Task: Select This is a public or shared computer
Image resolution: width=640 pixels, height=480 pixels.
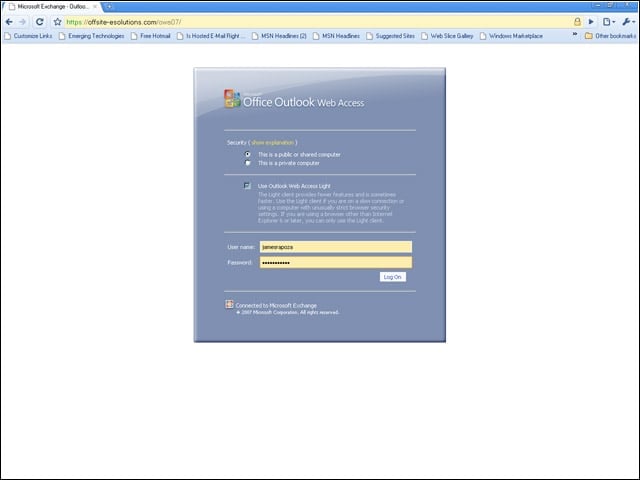Action: pos(248,154)
